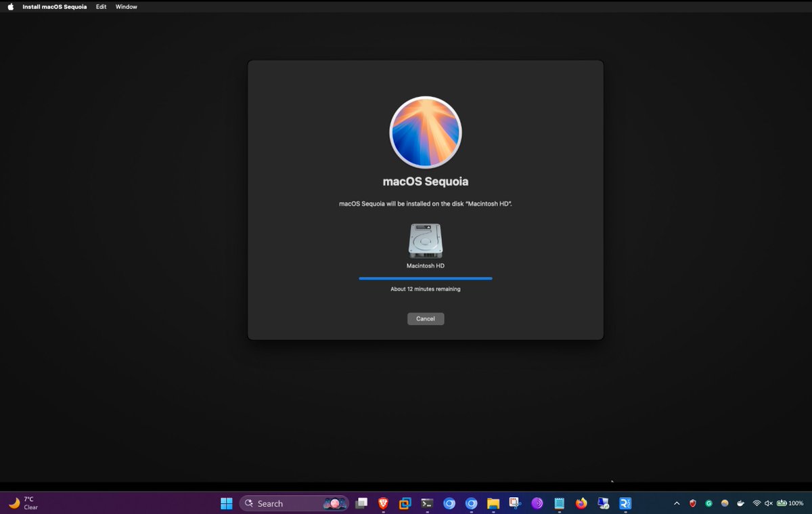812x514 pixels.
Task: Open the Apple menu
Action: pos(10,7)
